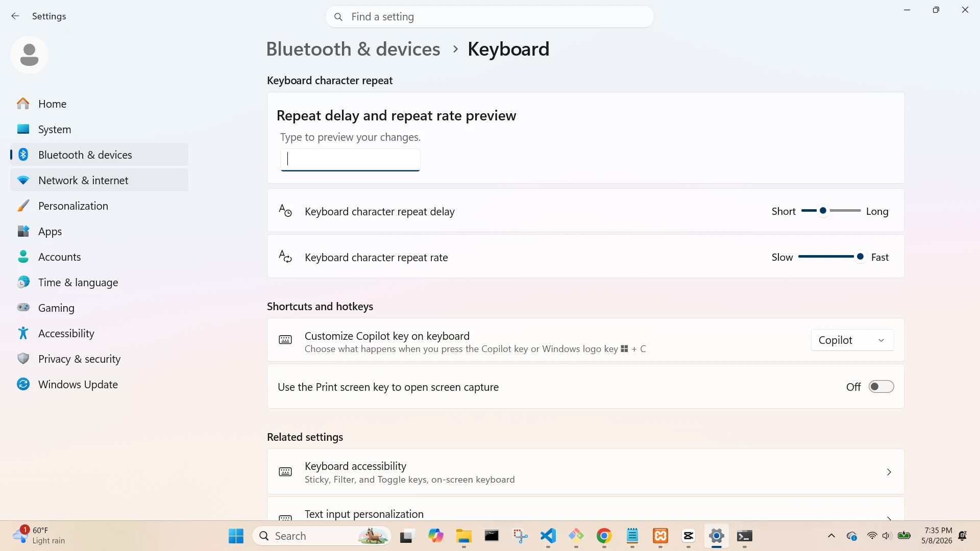Click the OneDrive cloud tray icon
This screenshot has height=551, width=980.
[851, 536]
